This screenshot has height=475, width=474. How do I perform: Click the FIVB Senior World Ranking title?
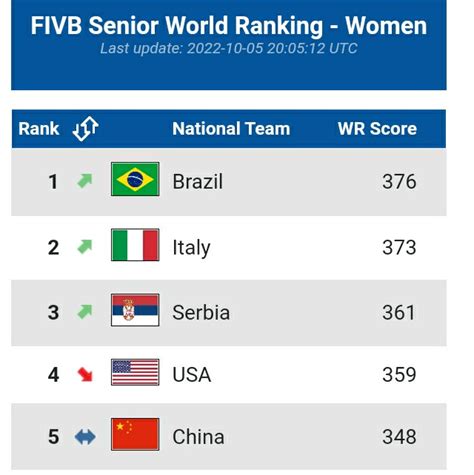coord(229,26)
